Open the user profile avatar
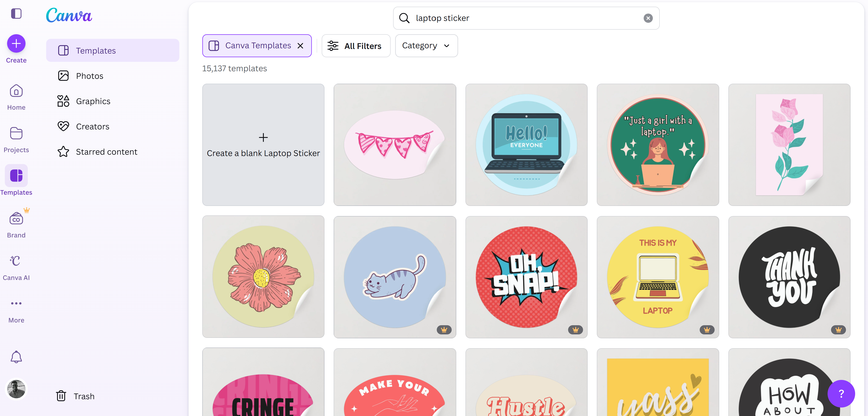 pyautogui.click(x=16, y=389)
